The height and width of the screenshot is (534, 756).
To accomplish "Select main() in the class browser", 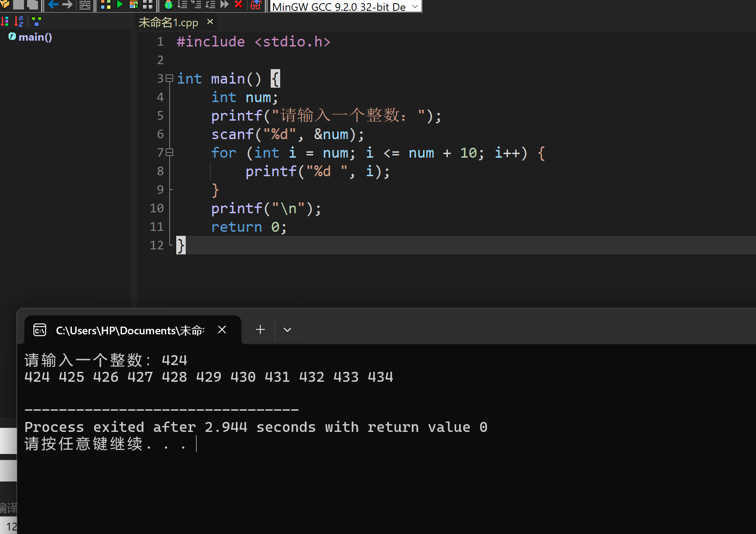I will pos(35,37).
